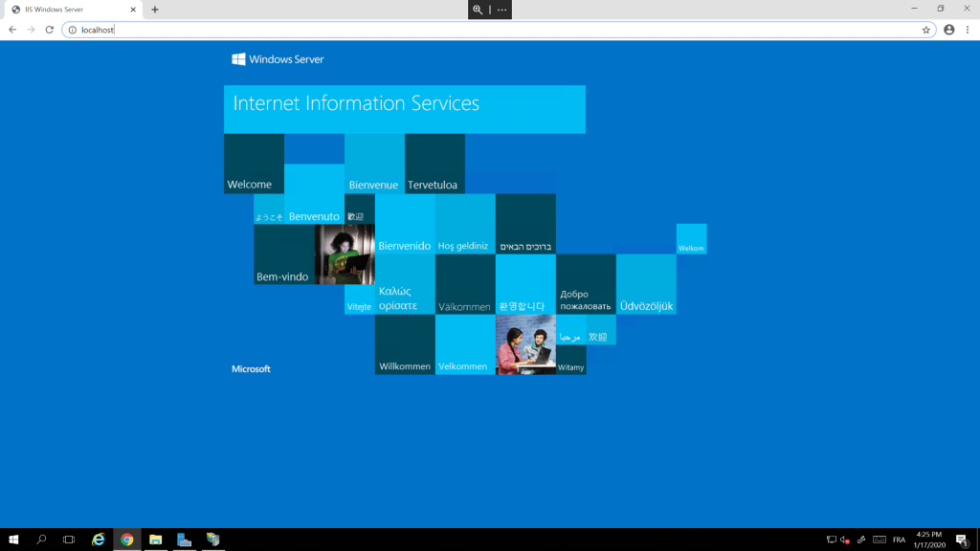980x551 pixels.
Task: Go back using the browser back arrow
Action: pos(12,30)
